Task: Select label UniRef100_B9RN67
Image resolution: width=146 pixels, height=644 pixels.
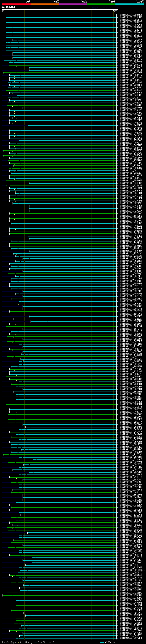Action: coord(131,180)
